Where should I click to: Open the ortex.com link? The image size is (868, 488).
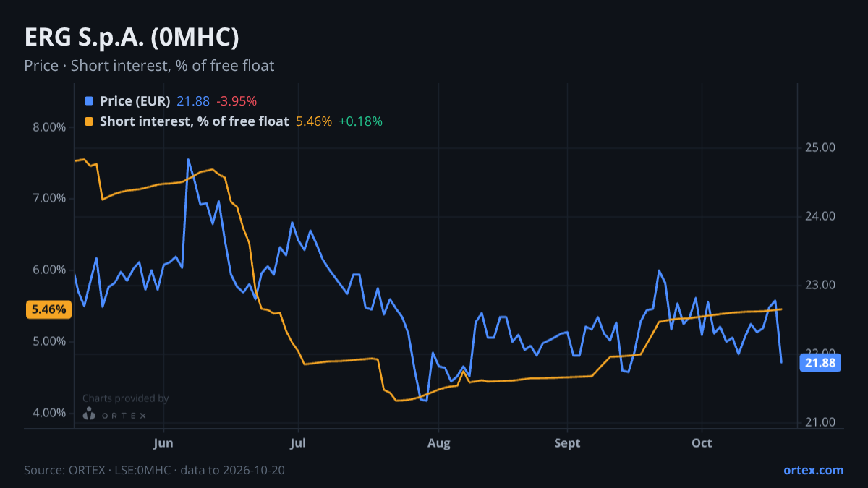[x=813, y=470]
